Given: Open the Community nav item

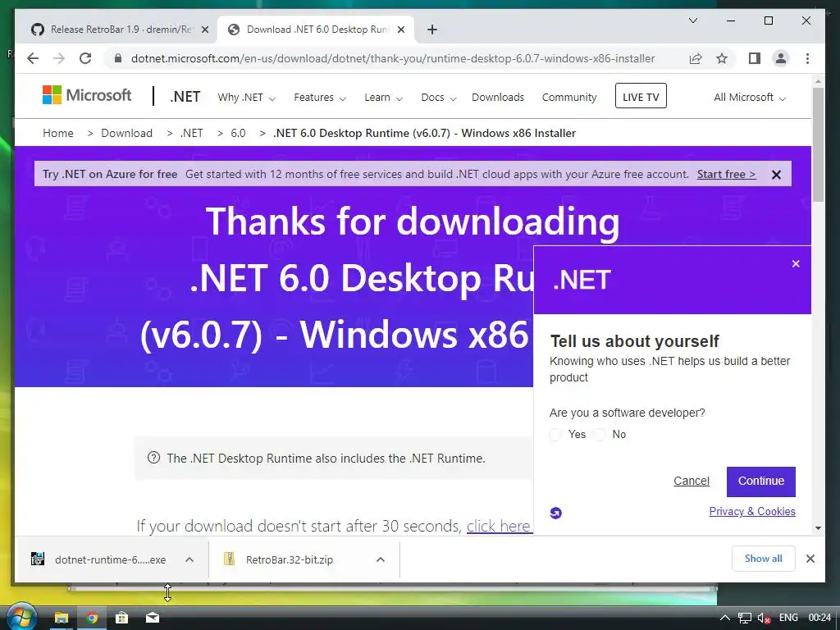Looking at the screenshot, I should point(569,98).
